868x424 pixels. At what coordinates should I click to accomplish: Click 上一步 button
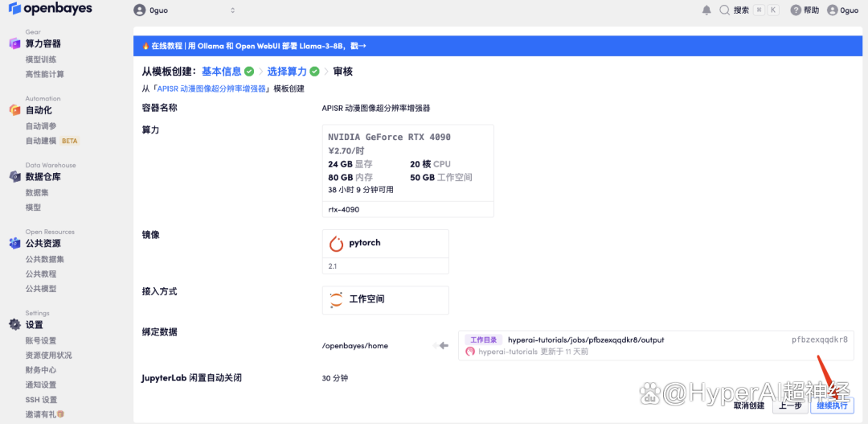790,405
